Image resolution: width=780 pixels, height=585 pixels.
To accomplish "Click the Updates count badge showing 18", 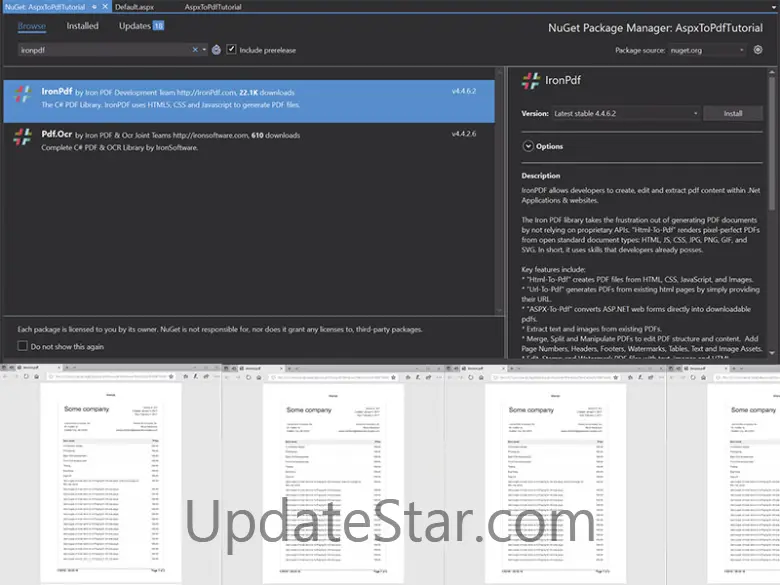I will [158, 26].
